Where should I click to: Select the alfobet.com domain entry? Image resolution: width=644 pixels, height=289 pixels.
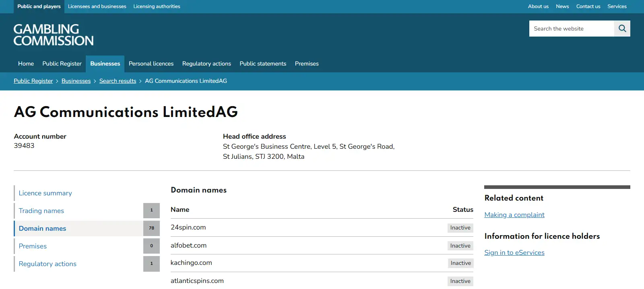[x=188, y=245]
